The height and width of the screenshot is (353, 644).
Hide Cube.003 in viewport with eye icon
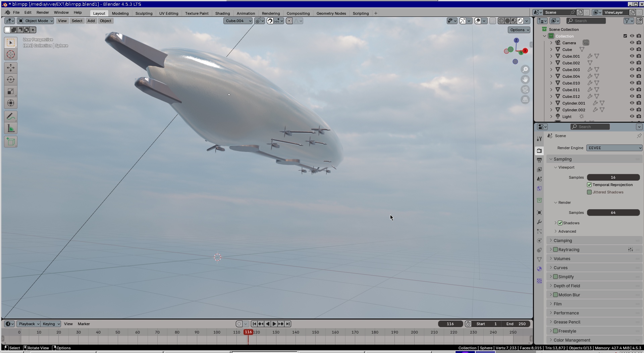pyautogui.click(x=632, y=70)
